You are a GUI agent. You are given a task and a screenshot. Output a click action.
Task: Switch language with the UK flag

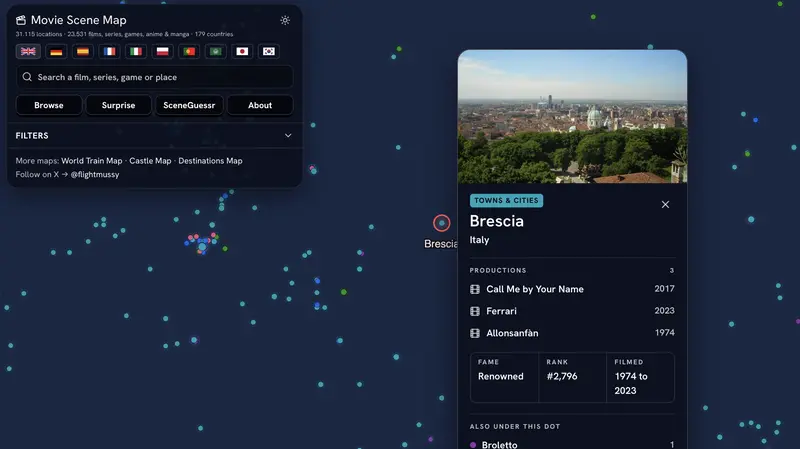(28, 52)
